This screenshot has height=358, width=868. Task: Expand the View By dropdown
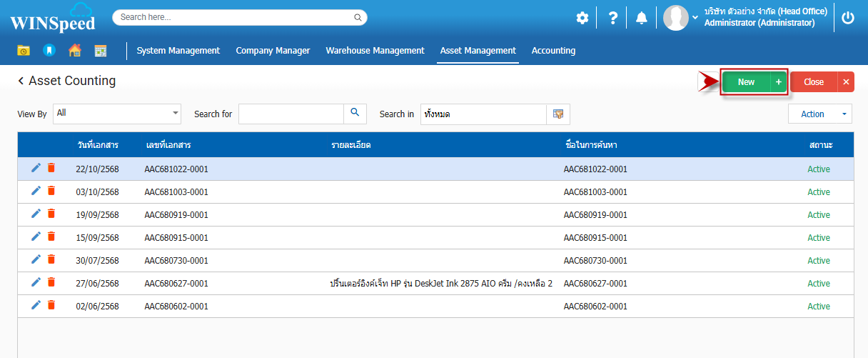(x=176, y=113)
